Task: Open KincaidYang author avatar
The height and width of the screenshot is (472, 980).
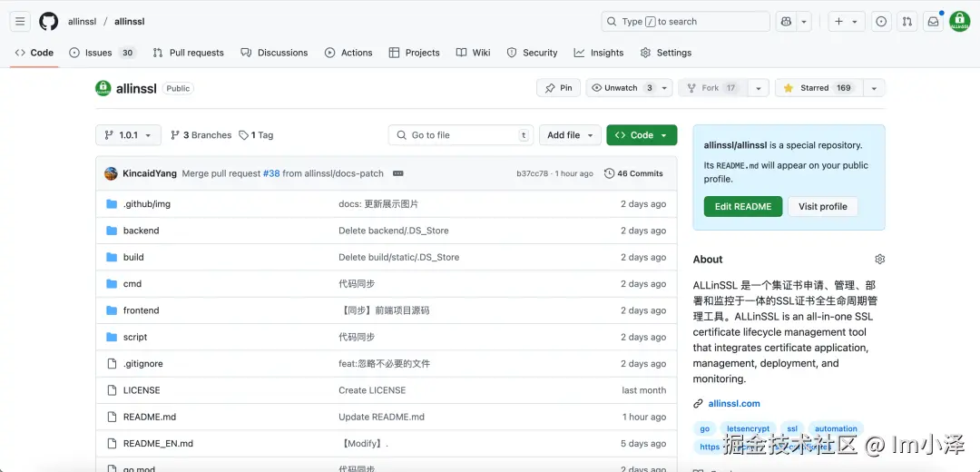Action: tap(112, 173)
